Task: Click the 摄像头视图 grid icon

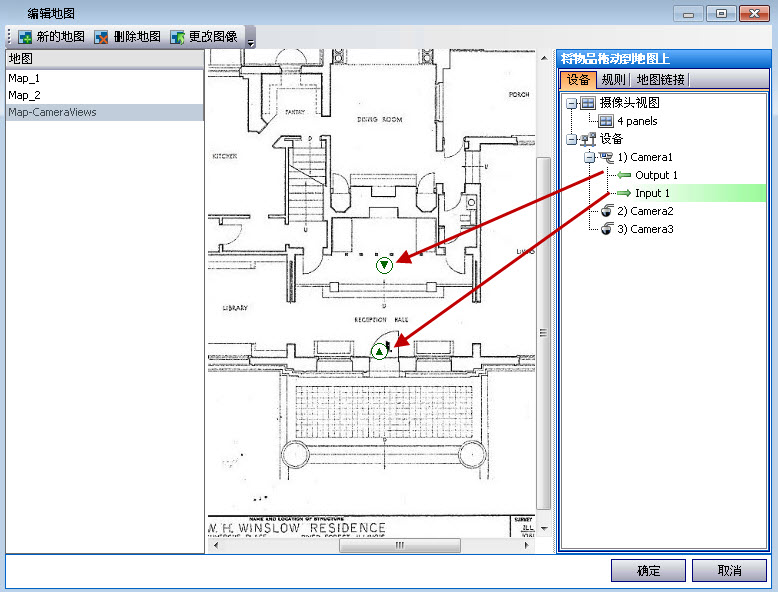Action: point(588,103)
